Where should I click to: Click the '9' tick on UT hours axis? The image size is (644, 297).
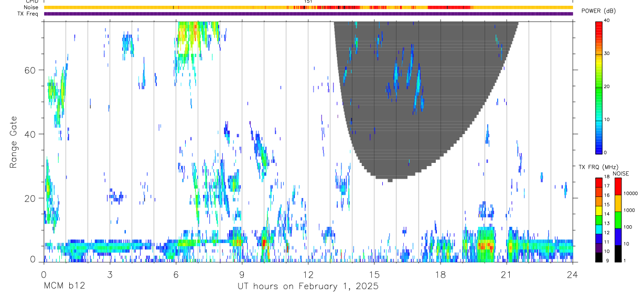[242, 274]
